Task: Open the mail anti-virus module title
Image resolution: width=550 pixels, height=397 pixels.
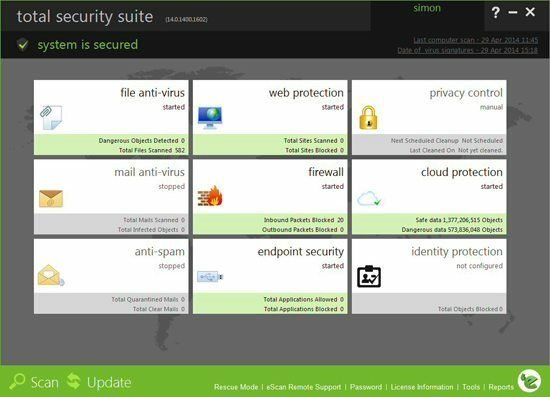Action: (x=149, y=172)
